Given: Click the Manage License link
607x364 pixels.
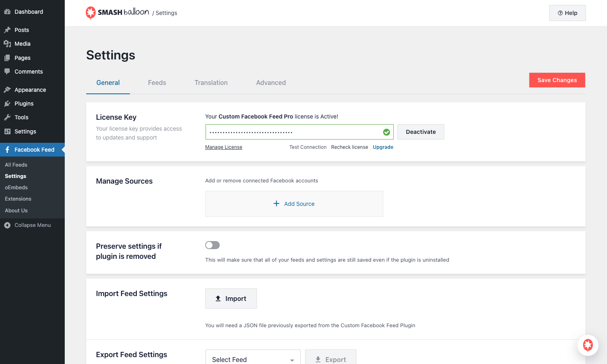Looking at the screenshot, I should [x=224, y=147].
